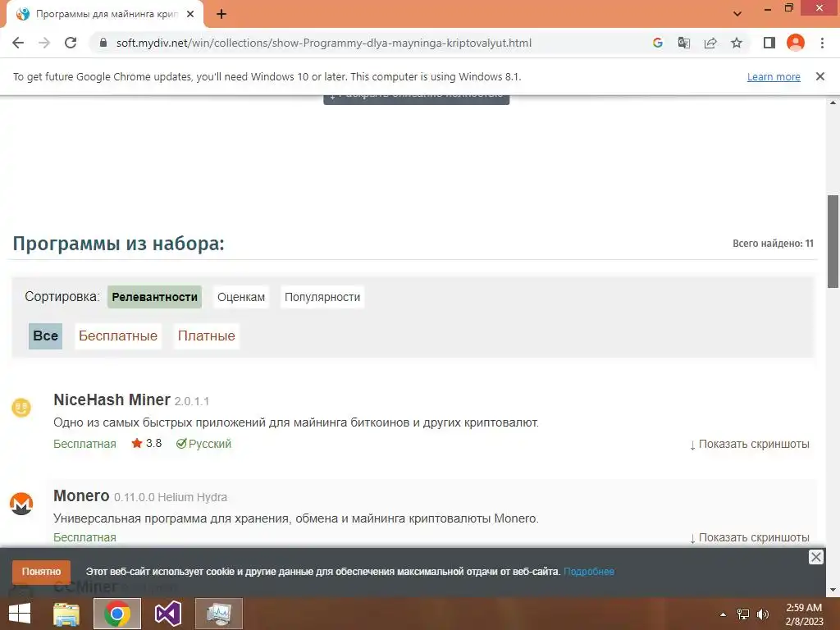Filter by Платные programs
840x630 pixels.
pyautogui.click(x=206, y=336)
